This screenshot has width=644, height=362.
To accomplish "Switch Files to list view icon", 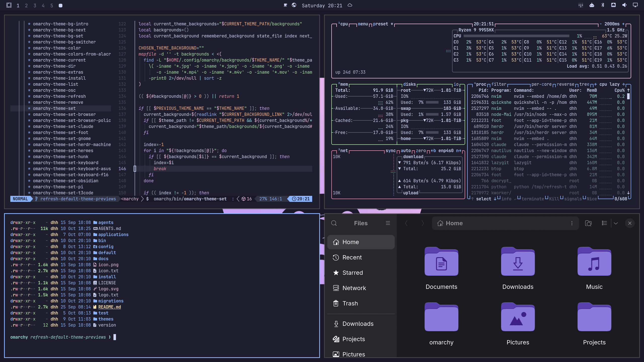I will (605, 223).
